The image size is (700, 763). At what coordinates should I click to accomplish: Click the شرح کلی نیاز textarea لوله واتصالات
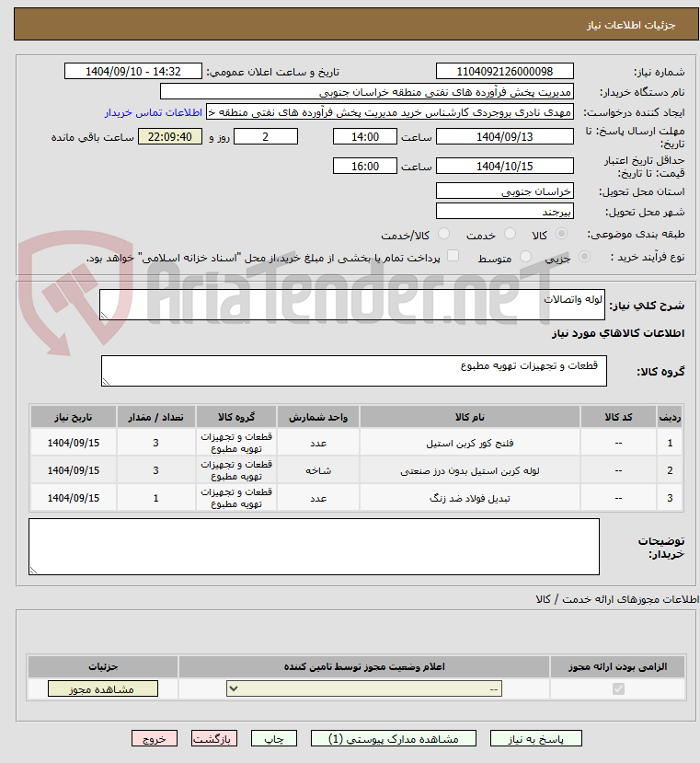pyautogui.click(x=352, y=305)
